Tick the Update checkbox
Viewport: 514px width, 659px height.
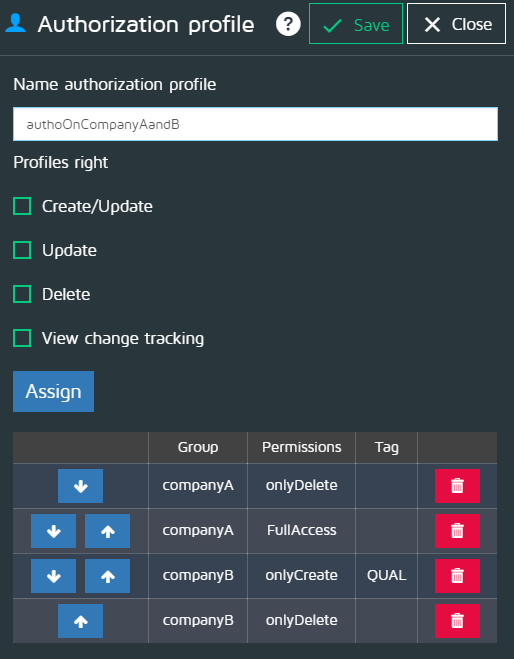(22, 250)
